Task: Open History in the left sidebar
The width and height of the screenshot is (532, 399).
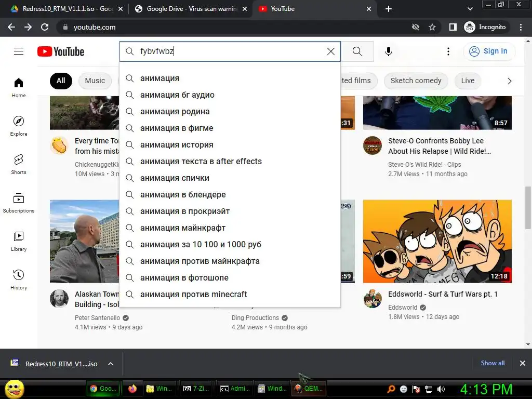Action: (19, 280)
